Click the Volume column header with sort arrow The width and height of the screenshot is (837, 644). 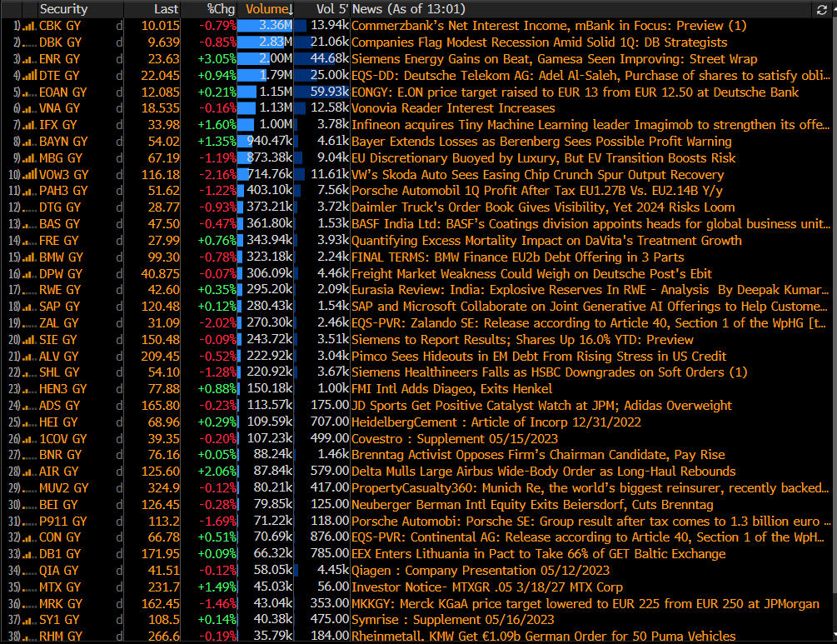(270, 9)
